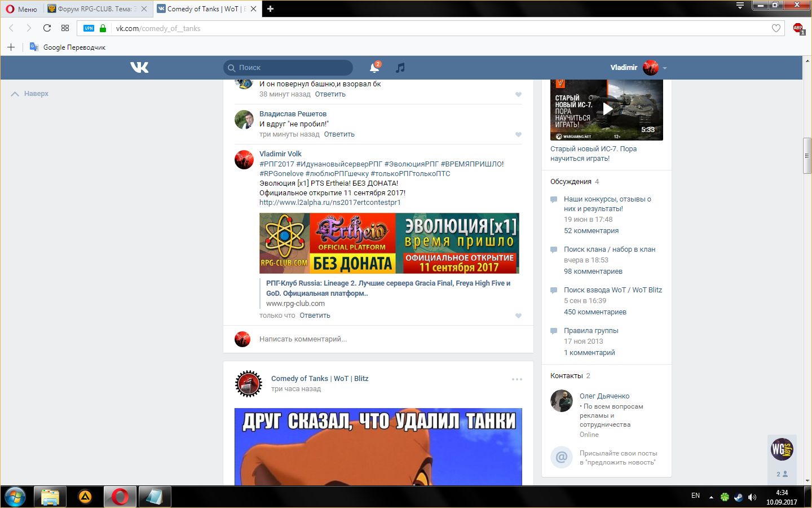Image resolution: width=812 pixels, height=508 pixels.
Task: Open the Старый новый ИС-7 video title
Action: click(593, 154)
